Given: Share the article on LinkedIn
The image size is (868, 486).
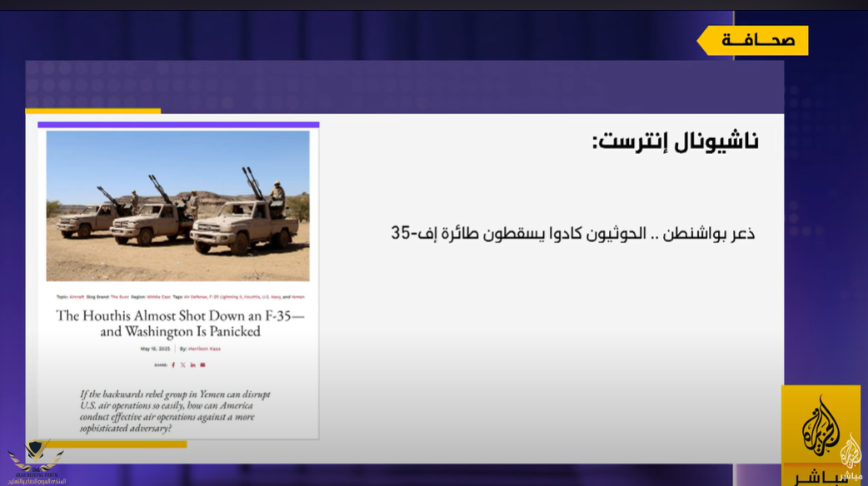Looking at the screenshot, I should point(192,364).
